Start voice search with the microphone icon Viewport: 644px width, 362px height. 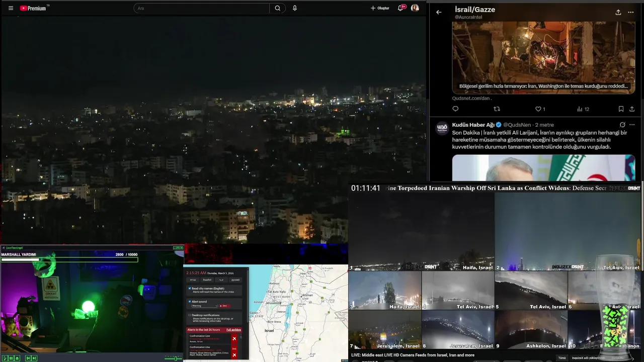tap(295, 8)
